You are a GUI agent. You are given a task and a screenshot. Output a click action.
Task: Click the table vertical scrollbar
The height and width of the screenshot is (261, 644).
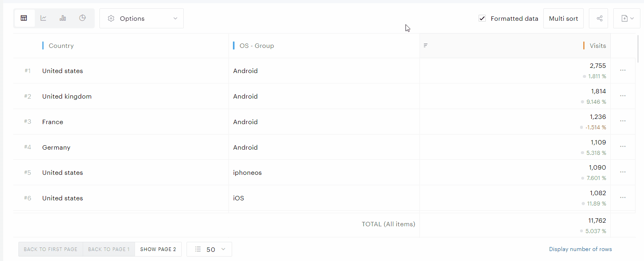tap(638, 49)
